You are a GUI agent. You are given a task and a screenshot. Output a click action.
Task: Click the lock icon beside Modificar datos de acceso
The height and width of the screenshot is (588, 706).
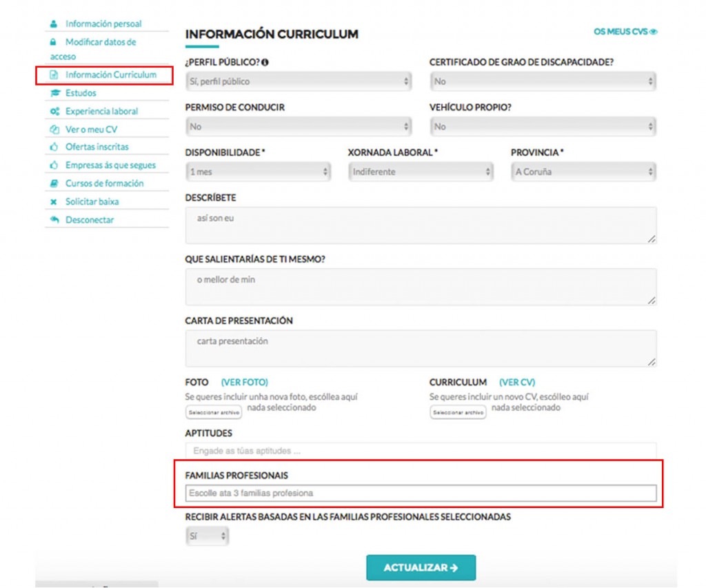tap(53, 42)
